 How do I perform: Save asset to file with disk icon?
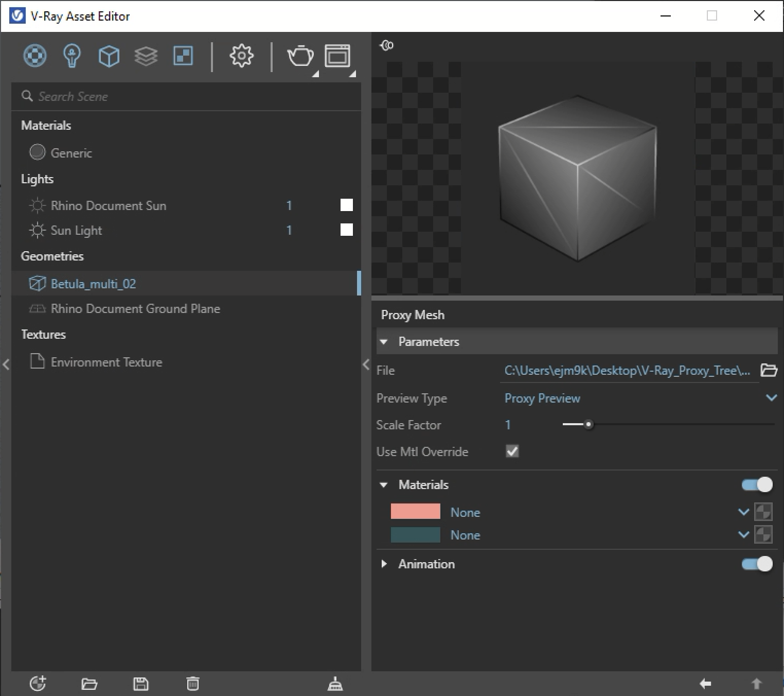tap(141, 684)
